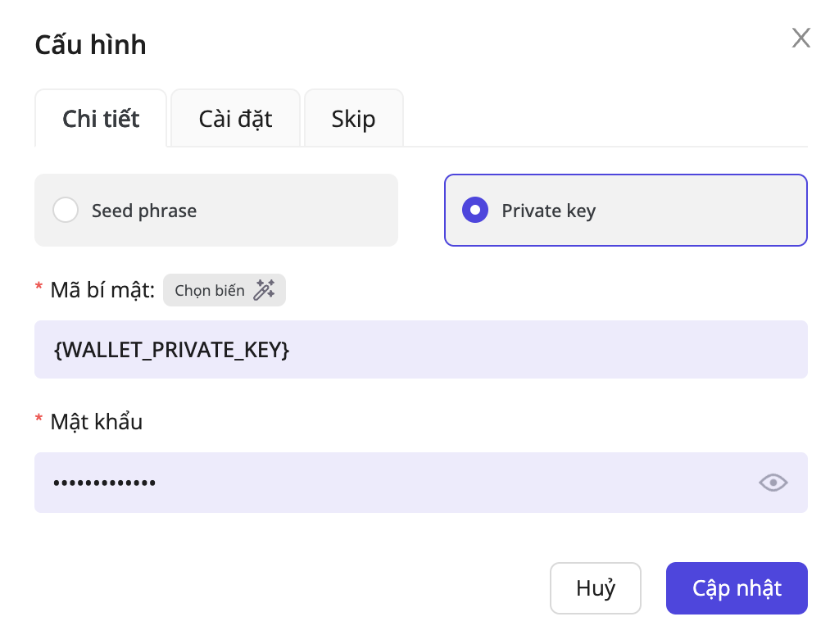Click into the Mật khẩu password field
Image resolution: width=839 pixels, height=644 pixels.
click(x=393, y=483)
